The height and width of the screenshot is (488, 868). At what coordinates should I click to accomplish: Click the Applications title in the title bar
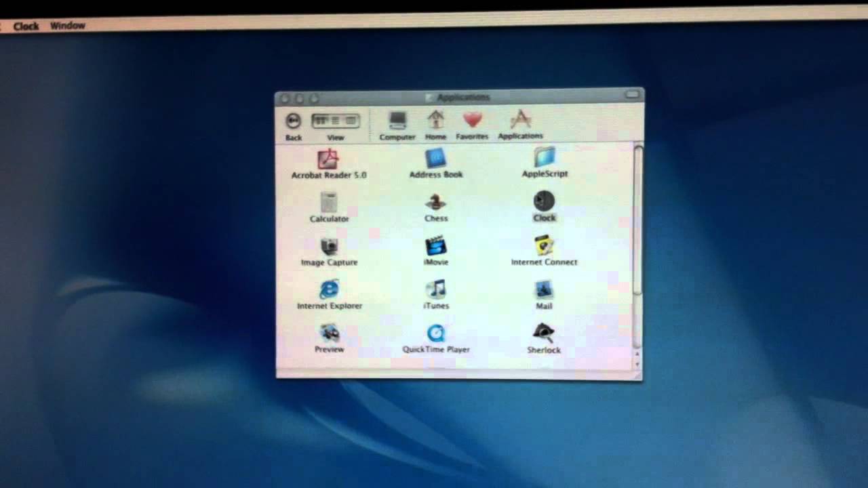(464, 98)
